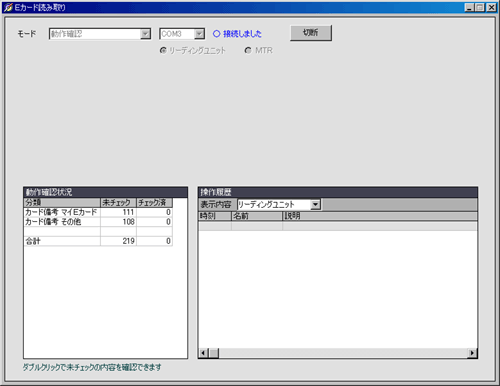Expand the 表示内容 dropdown list

[x=315, y=205]
